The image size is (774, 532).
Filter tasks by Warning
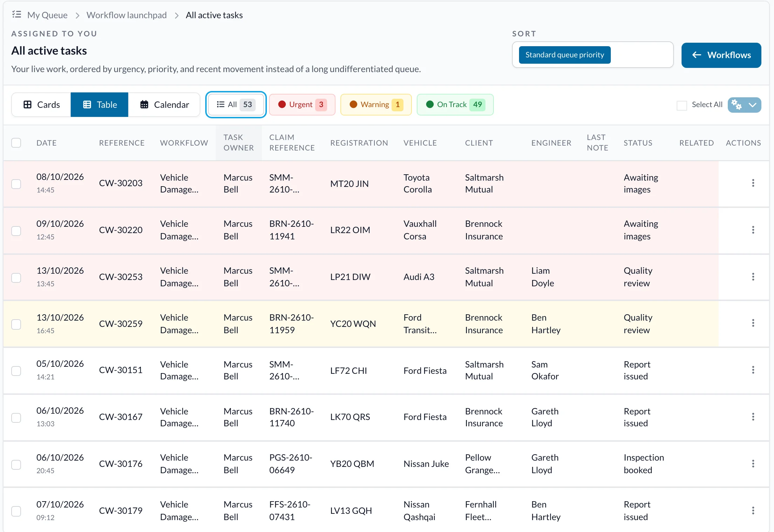(376, 105)
